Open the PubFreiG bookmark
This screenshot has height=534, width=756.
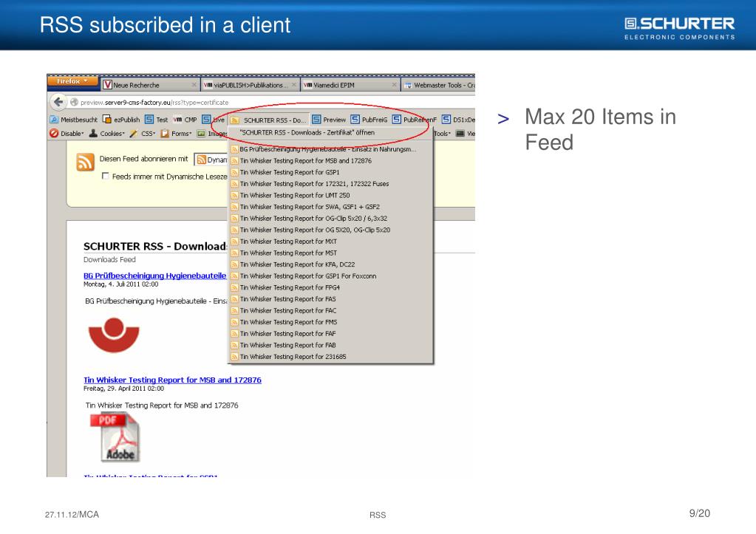[x=369, y=120]
